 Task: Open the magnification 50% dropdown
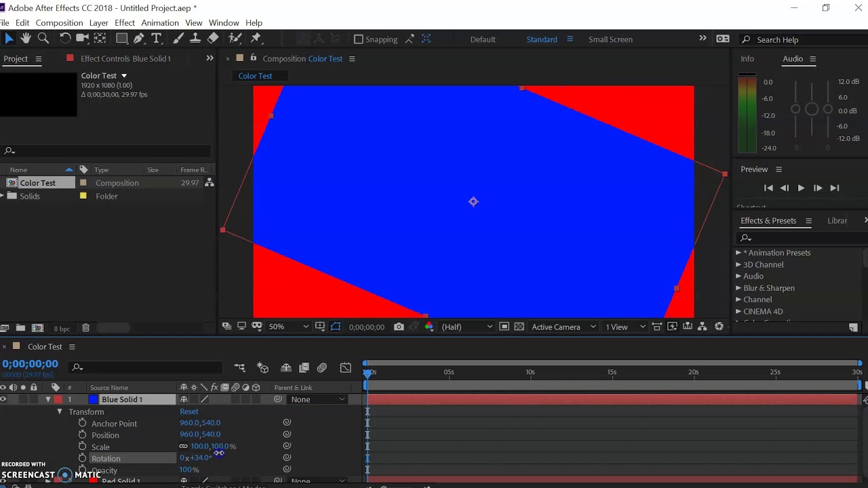point(289,327)
